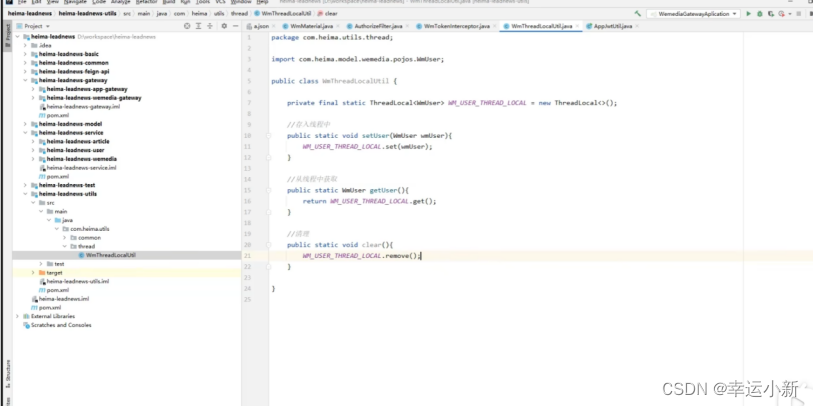
Task: Click the thread breadcrumb segment
Action: point(239,13)
